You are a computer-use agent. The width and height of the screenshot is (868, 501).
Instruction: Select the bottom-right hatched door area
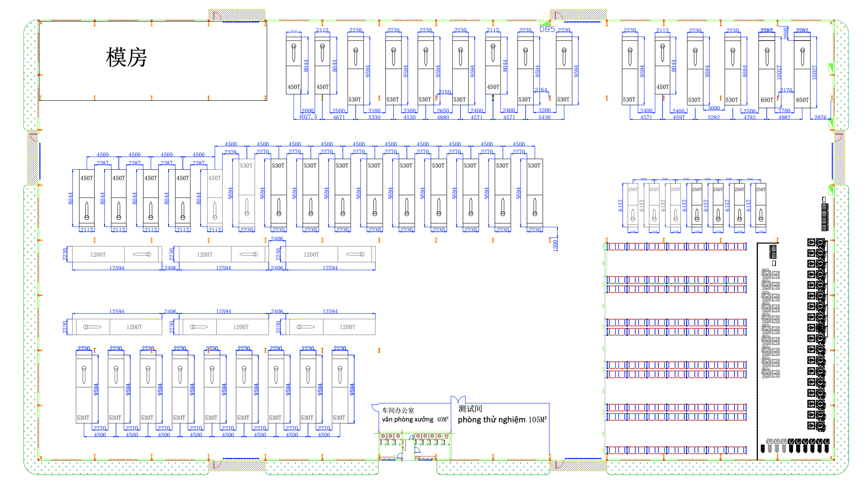click(578, 465)
